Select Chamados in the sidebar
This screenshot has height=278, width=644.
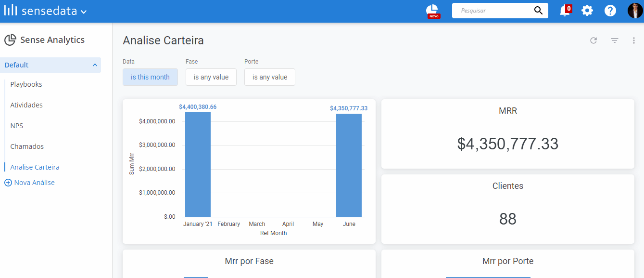point(27,146)
